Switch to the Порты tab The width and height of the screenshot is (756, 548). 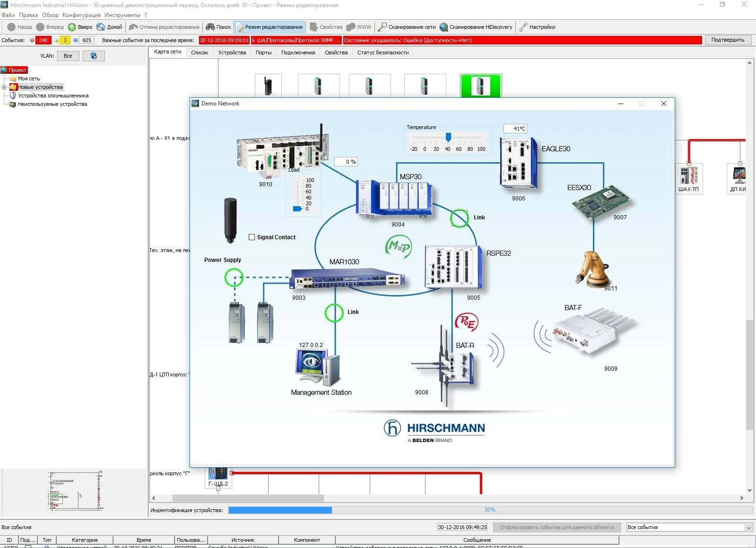263,52
